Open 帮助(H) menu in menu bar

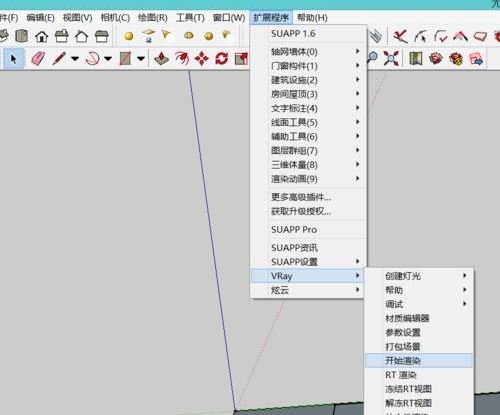coord(312,18)
